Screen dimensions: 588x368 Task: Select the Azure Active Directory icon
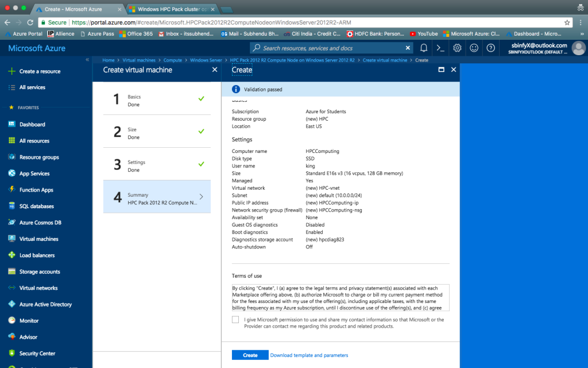coord(11,304)
